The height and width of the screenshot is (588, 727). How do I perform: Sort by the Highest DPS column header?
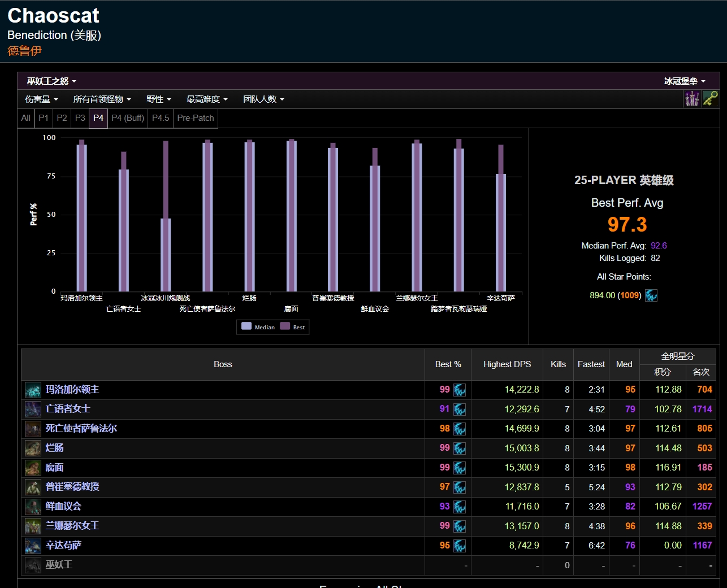[507, 364]
